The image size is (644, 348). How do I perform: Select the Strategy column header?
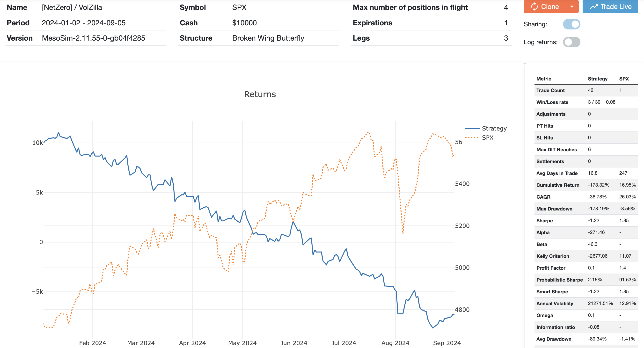coord(598,79)
